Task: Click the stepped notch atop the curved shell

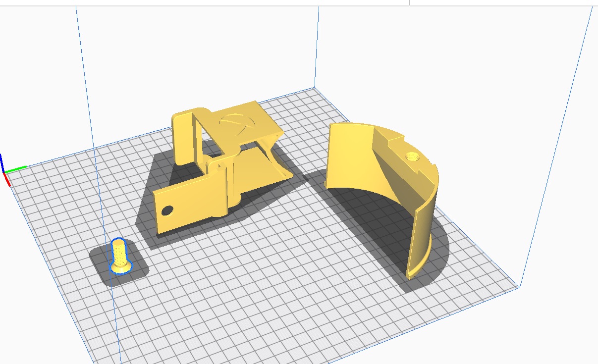Action: point(396,145)
